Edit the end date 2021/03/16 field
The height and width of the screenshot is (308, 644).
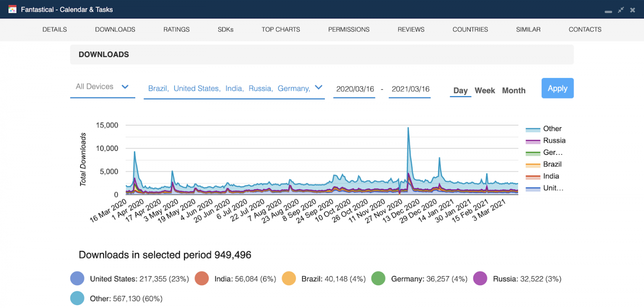coord(410,89)
